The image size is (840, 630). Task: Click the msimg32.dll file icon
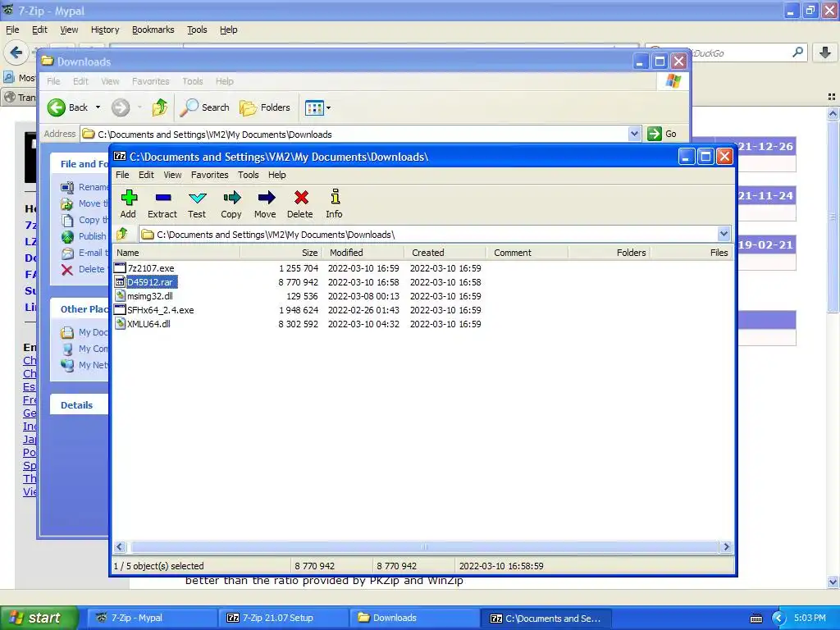[x=120, y=295]
